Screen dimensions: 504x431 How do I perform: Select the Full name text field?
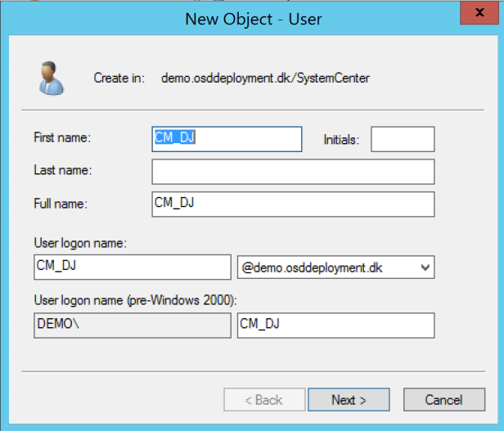[292, 204]
